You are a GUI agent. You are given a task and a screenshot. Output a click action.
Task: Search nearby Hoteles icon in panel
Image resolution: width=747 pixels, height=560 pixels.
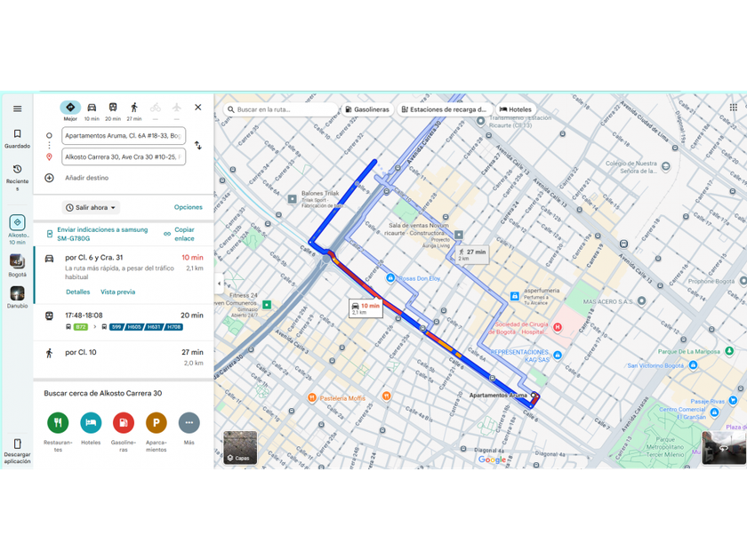(91, 422)
